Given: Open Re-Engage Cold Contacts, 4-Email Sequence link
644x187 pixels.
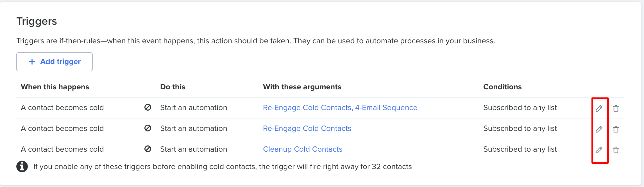Looking at the screenshot, I should coord(340,108).
